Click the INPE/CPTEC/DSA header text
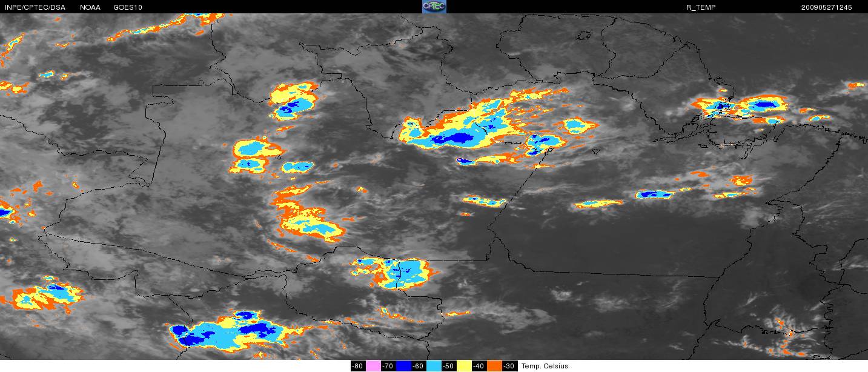The width and height of the screenshot is (868, 372). (35, 7)
